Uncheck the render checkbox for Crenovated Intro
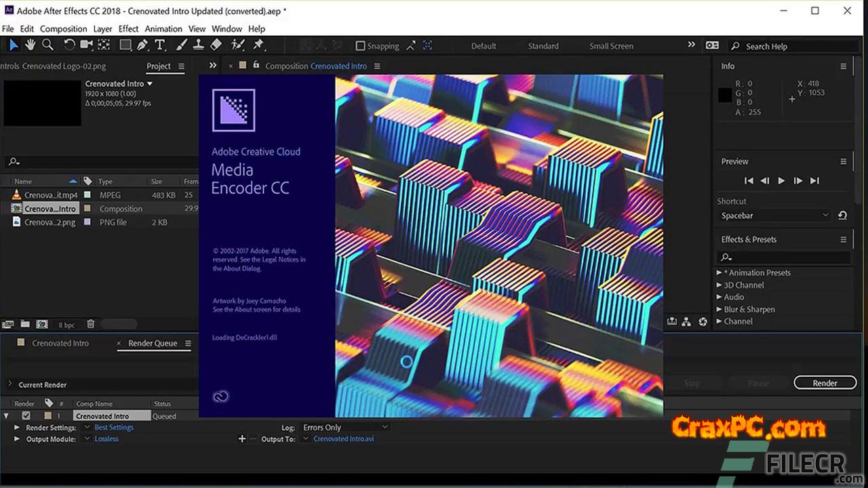Viewport: 868px width, 488px height. [x=26, y=416]
